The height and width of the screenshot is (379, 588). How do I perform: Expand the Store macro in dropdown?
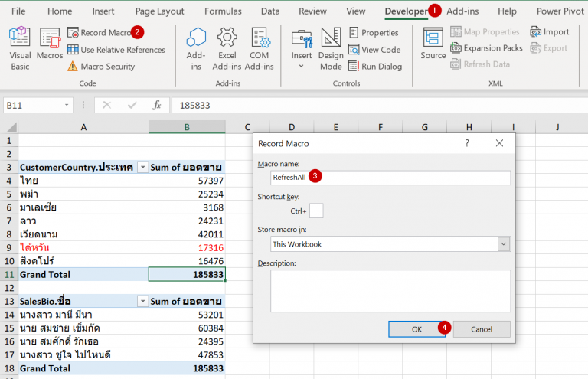click(504, 244)
